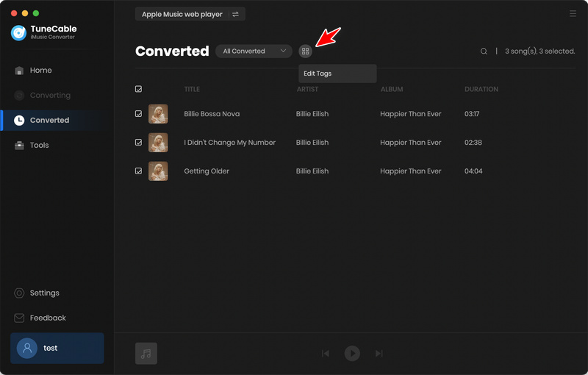The height and width of the screenshot is (375, 588).
Task: Click Happier Than Ever album for Billie Bossa Nova
Action: coord(411,114)
